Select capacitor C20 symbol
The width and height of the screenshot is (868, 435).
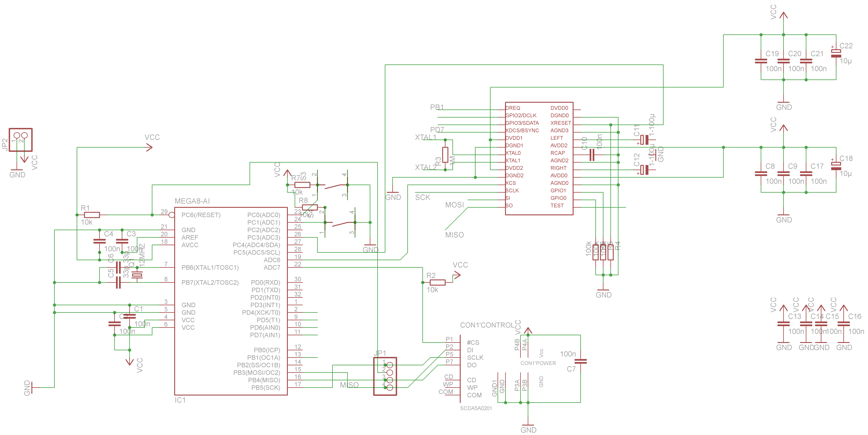pos(783,61)
